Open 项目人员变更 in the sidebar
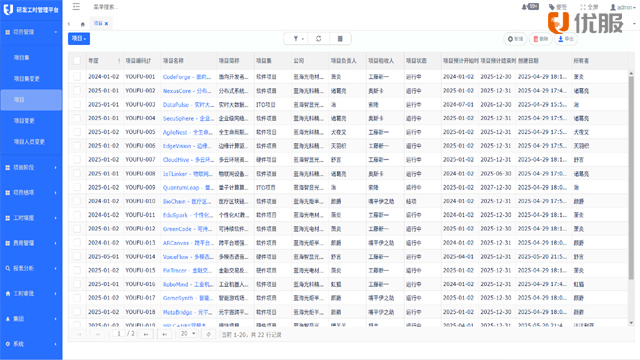The height and width of the screenshot is (360, 640). (31, 142)
